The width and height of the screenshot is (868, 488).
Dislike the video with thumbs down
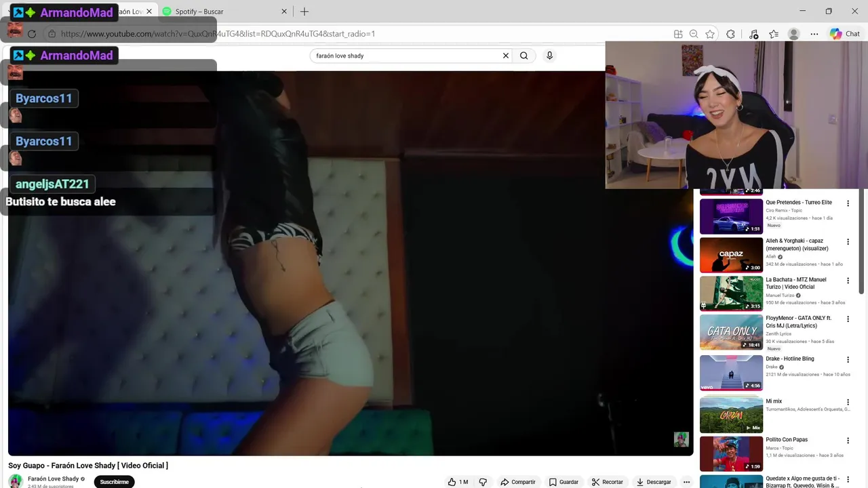tap(483, 482)
